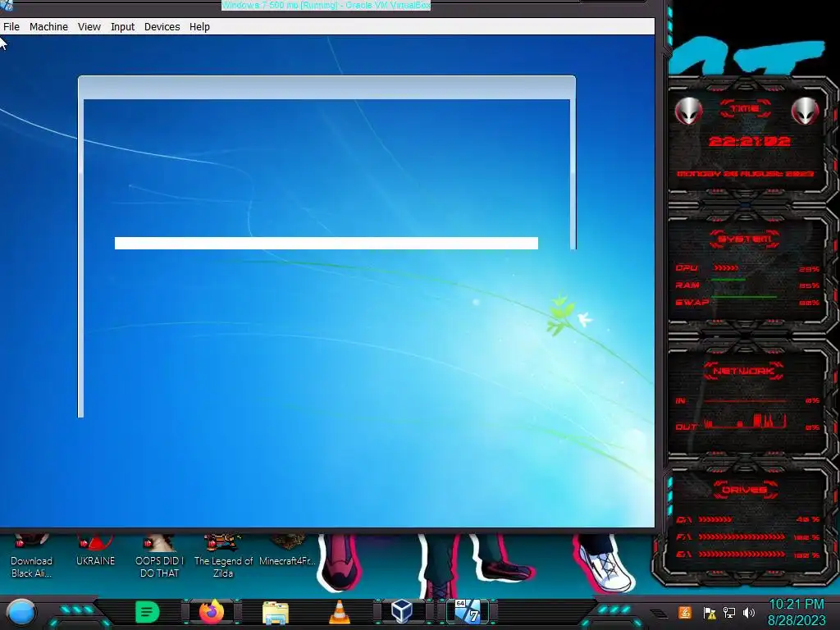Viewport: 840px width, 630px height.
Task: Click the Windows Start orb
Action: pyautogui.click(x=21, y=612)
